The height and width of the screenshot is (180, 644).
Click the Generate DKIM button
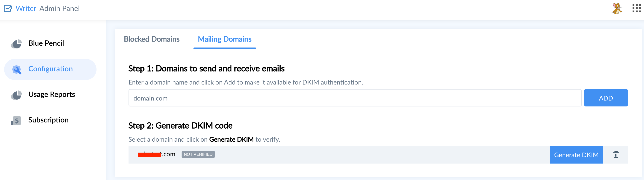pos(576,155)
